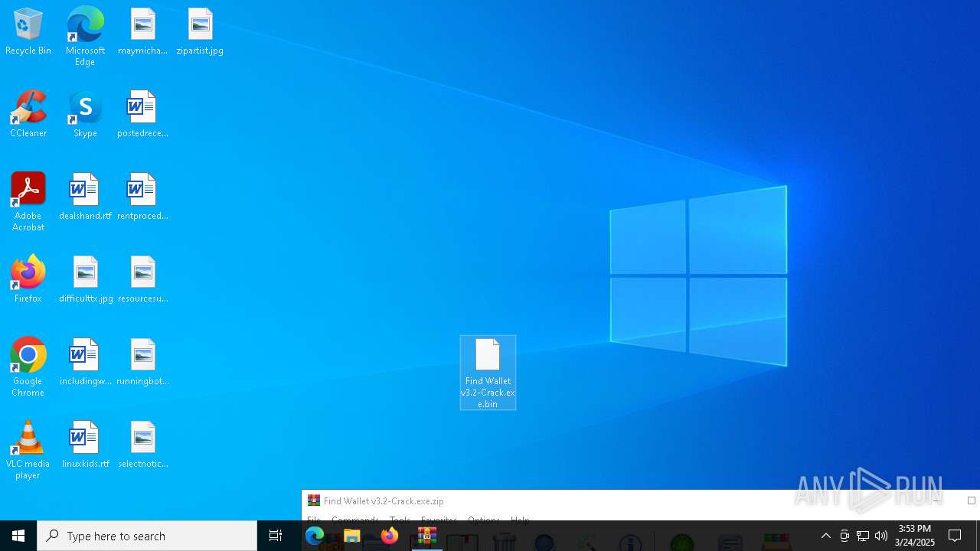Open Firefox from the taskbar
Screen dimensions: 980x551
click(x=390, y=536)
